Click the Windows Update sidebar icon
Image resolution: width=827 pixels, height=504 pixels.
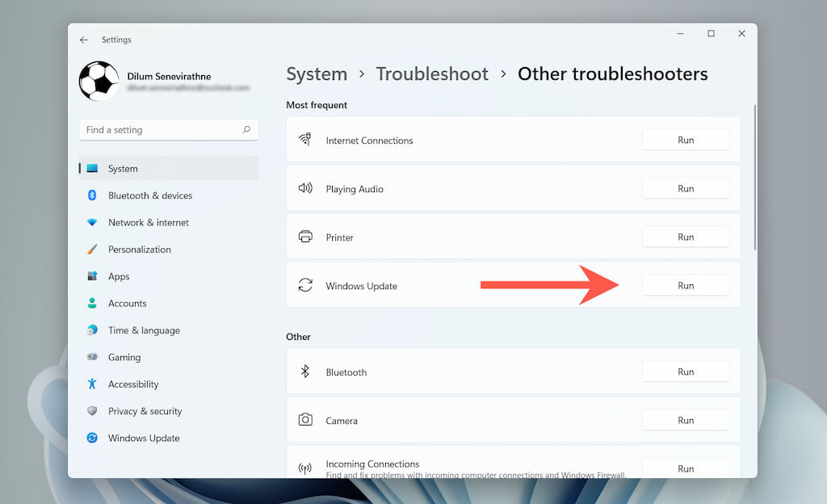(x=92, y=438)
